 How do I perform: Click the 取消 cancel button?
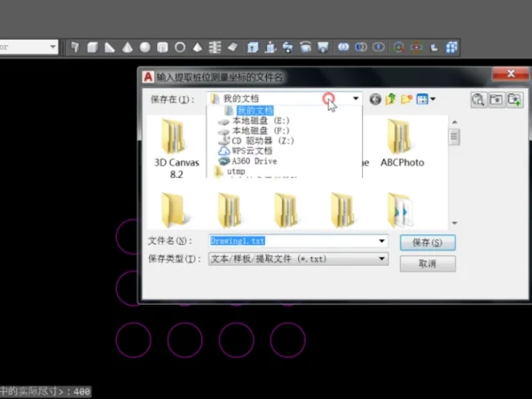tap(427, 263)
